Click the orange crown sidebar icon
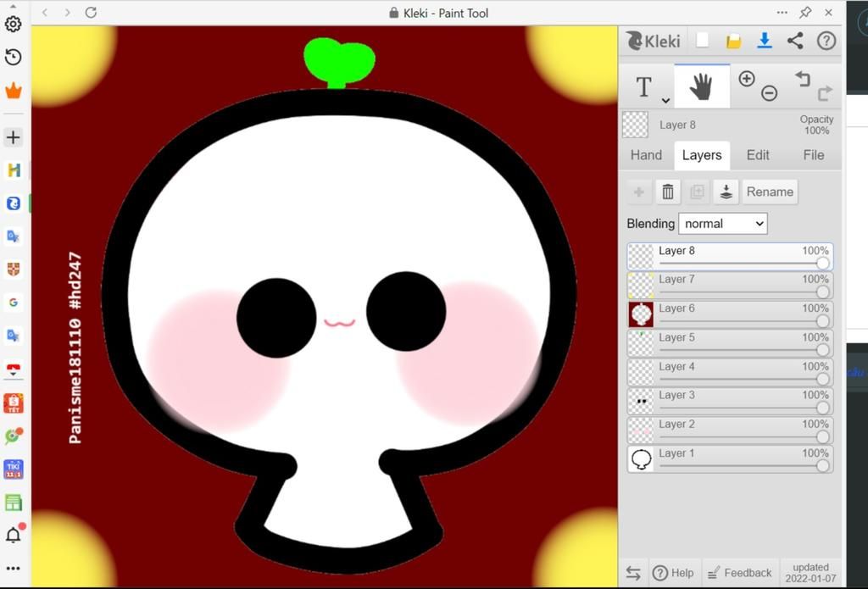 pos(14,90)
